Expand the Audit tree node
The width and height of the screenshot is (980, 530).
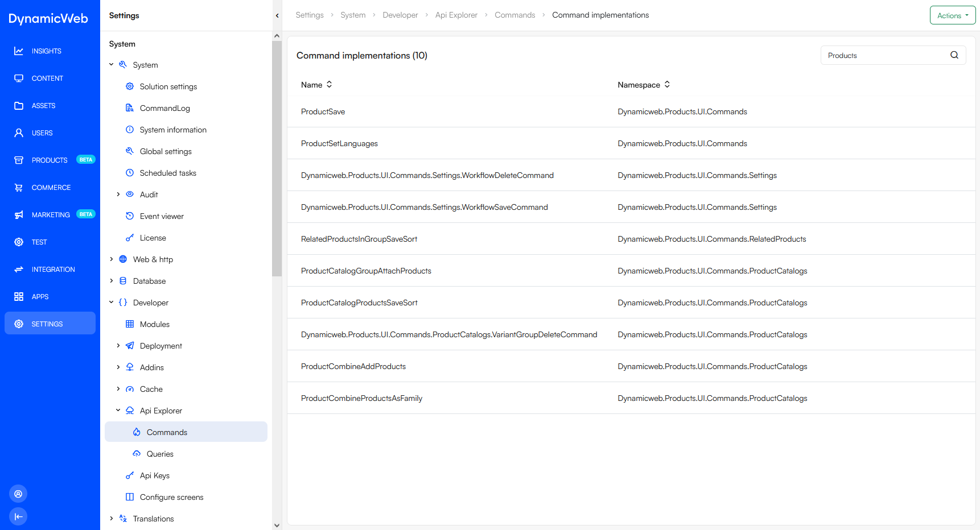coord(118,194)
